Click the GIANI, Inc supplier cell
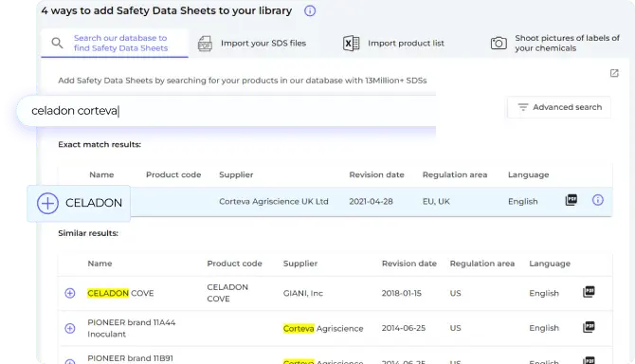Screen dimensions: 635x364 [x=303, y=293]
